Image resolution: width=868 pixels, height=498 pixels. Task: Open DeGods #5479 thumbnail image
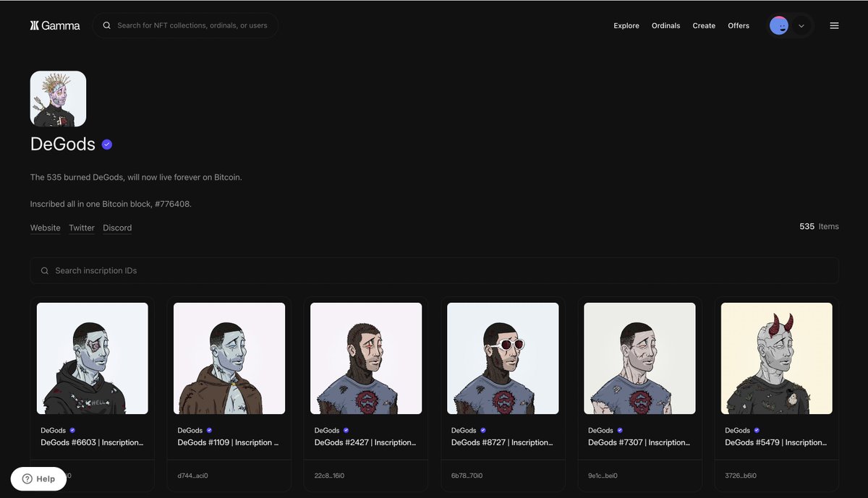pos(776,359)
